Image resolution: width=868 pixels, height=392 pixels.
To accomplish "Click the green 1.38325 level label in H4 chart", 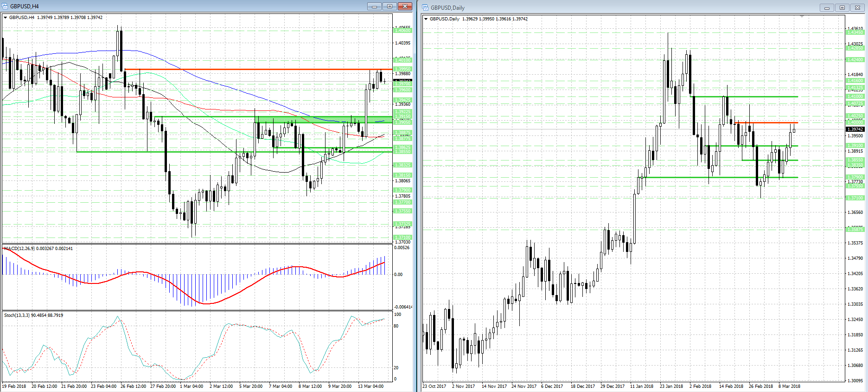I will point(402,165).
